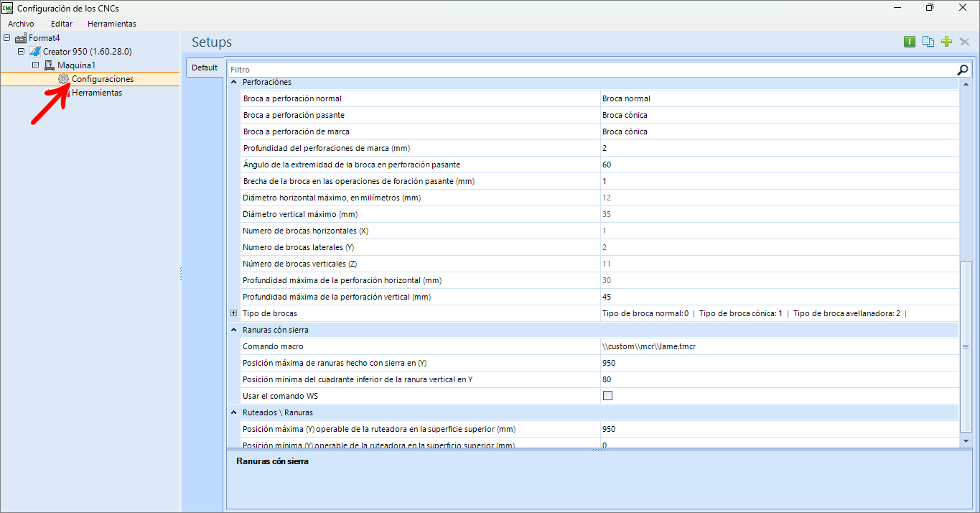Screen dimensions: 980x513
Task: Click inside the Filtro search field
Action: click(592, 70)
